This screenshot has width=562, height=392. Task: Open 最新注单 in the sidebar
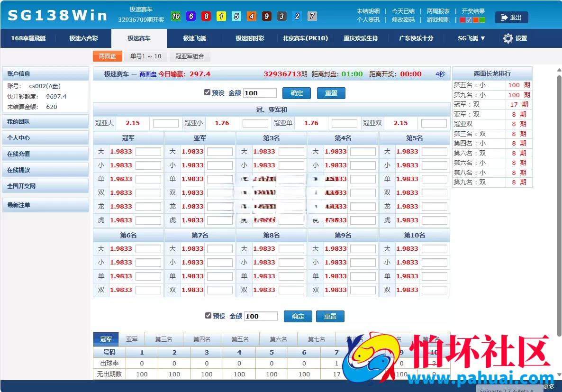pos(45,205)
